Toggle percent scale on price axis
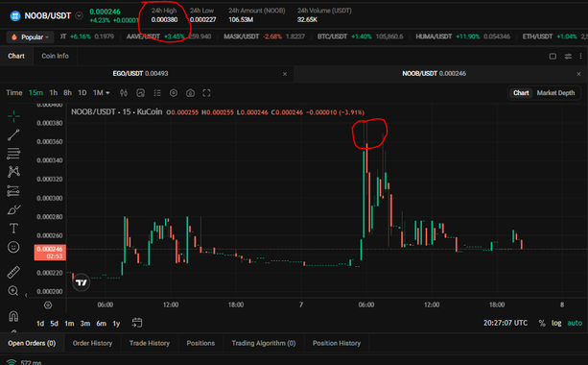 click(x=542, y=323)
